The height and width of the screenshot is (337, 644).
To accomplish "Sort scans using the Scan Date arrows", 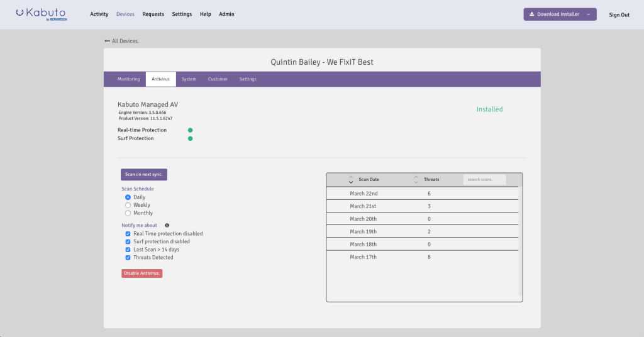I will (x=351, y=180).
